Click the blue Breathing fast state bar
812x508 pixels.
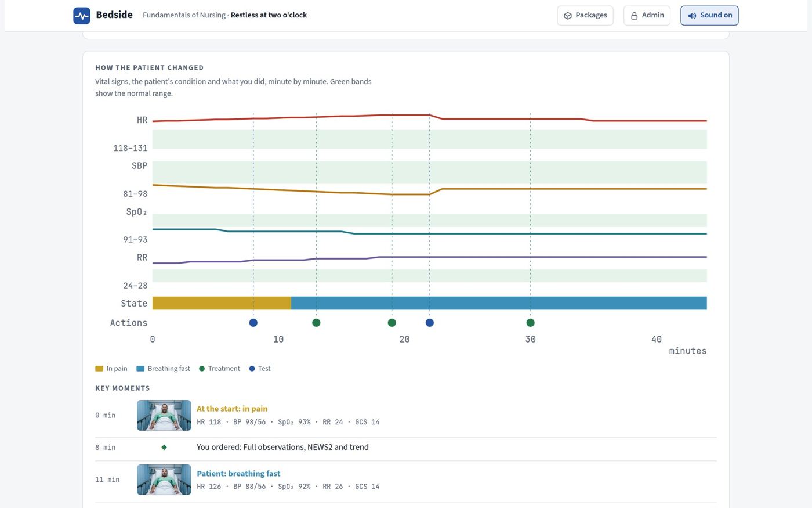coord(499,303)
